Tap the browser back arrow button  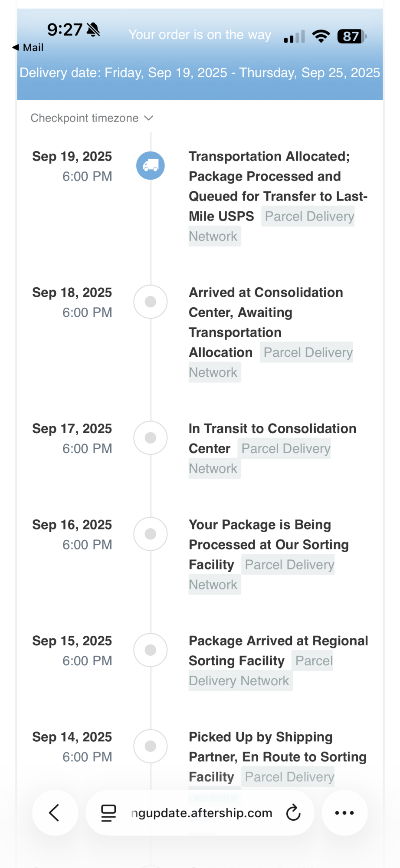[x=55, y=812]
